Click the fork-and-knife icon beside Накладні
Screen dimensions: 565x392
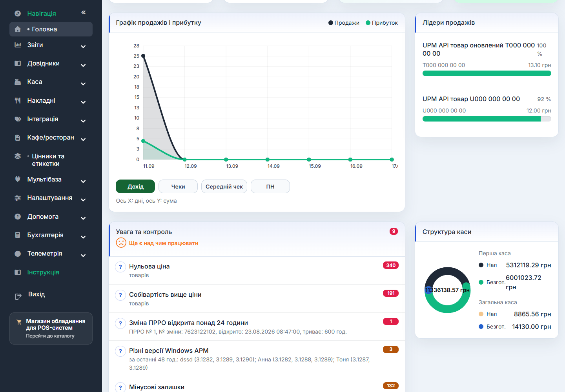coord(18,101)
